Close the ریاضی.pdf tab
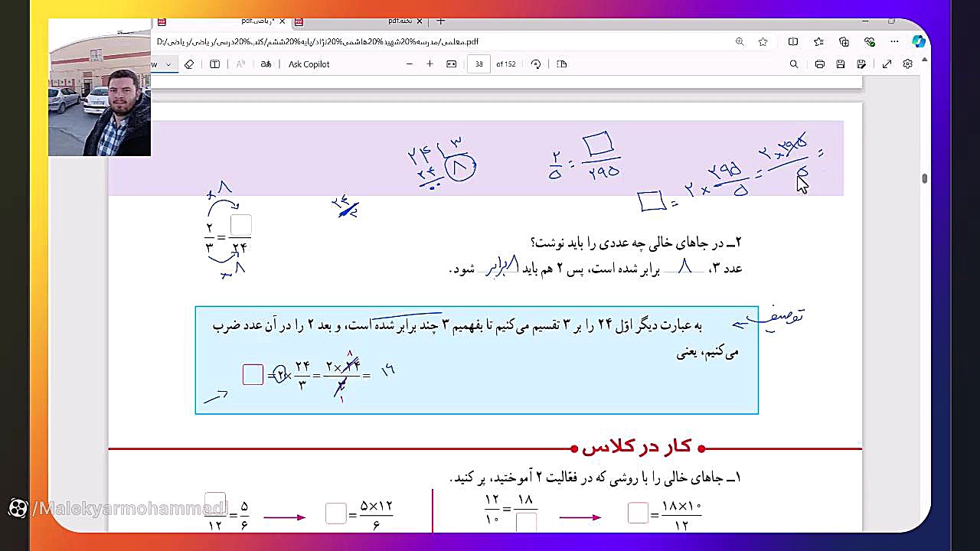This screenshot has height=551, width=980. (282, 21)
